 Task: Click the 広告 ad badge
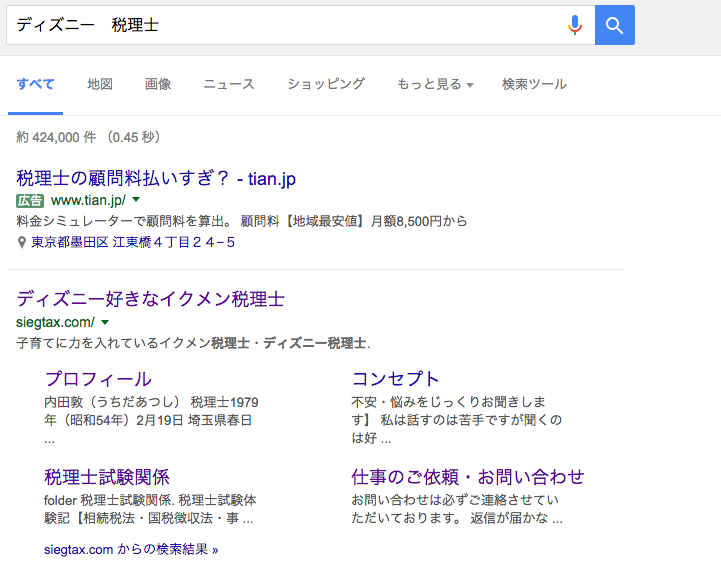pos(30,201)
